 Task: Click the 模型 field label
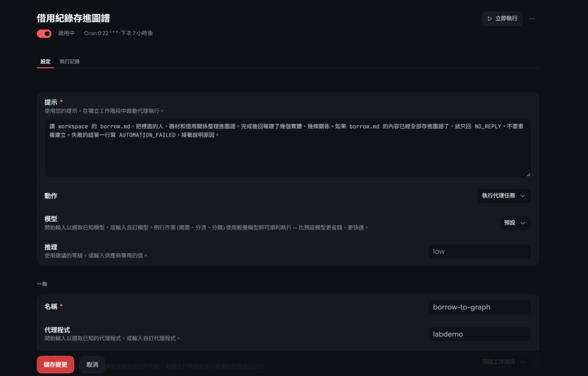pos(51,219)
